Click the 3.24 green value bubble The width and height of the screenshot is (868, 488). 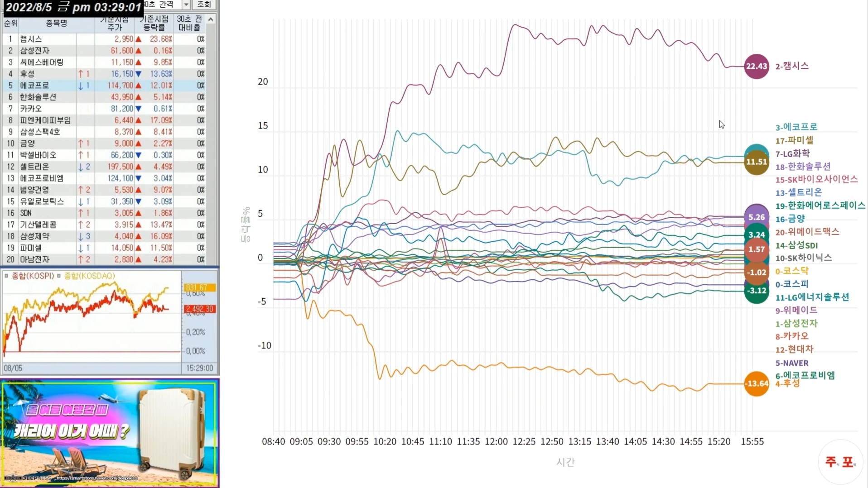(x=757, y=234)
